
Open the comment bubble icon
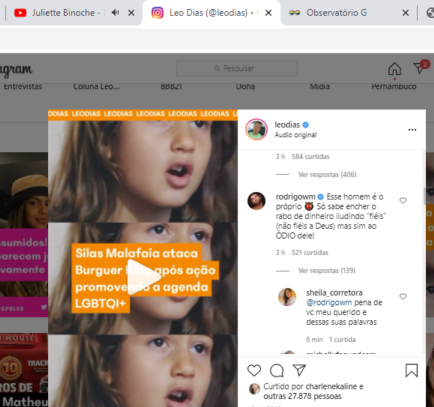point(277,370)
